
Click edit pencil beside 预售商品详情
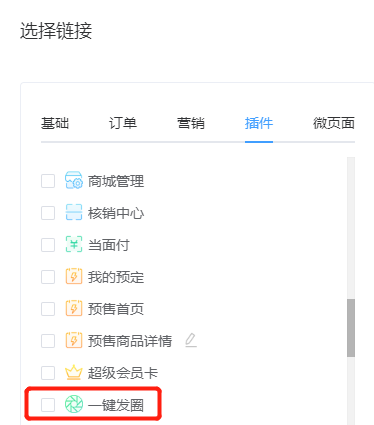tap(191, 340)
